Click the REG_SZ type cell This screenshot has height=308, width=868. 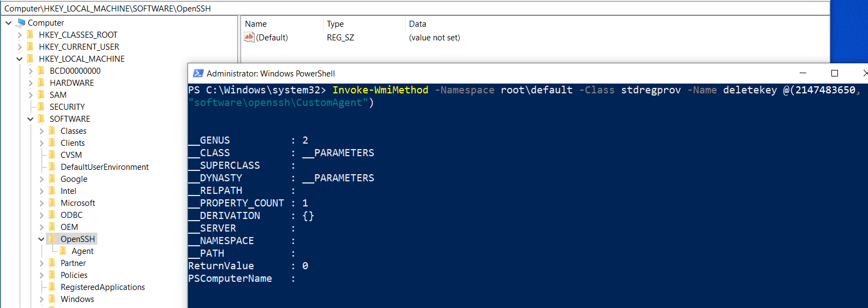click(x=341, y=37)
